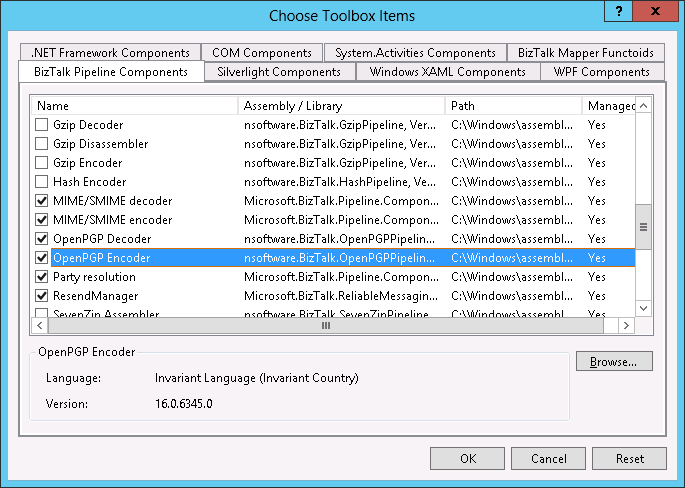
Task: Click Invariant Language (Invariant Country) text
Action: pyautogui.click(x=256, y=378)
